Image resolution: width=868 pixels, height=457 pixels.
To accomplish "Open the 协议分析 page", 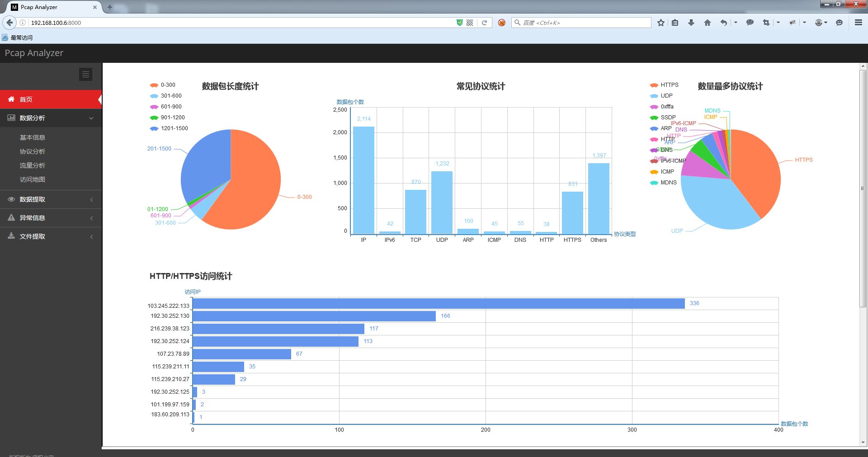I will click(32, 151).
